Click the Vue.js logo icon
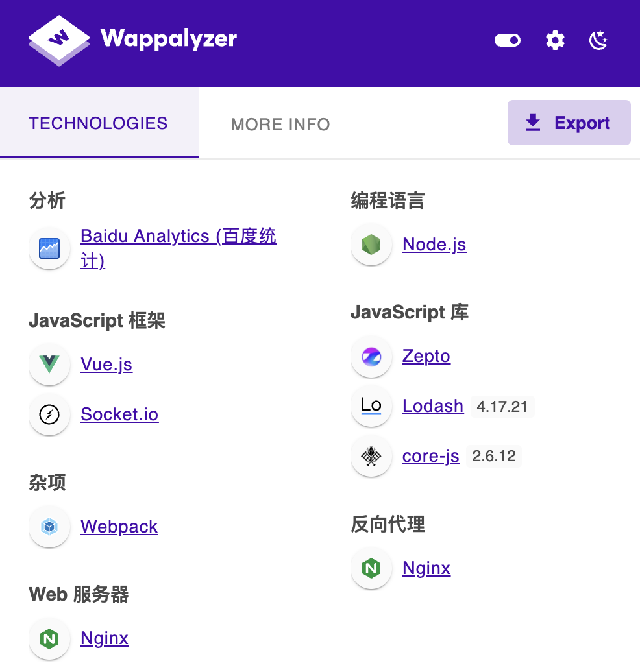Image resolution: width=640 pixels, height=672 pixels. click(49, 365)
